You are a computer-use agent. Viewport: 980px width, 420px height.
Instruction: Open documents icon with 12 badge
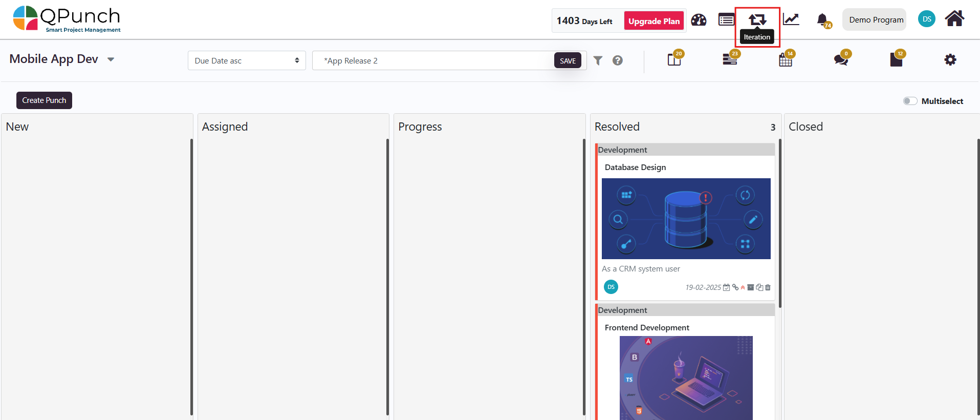897,58
